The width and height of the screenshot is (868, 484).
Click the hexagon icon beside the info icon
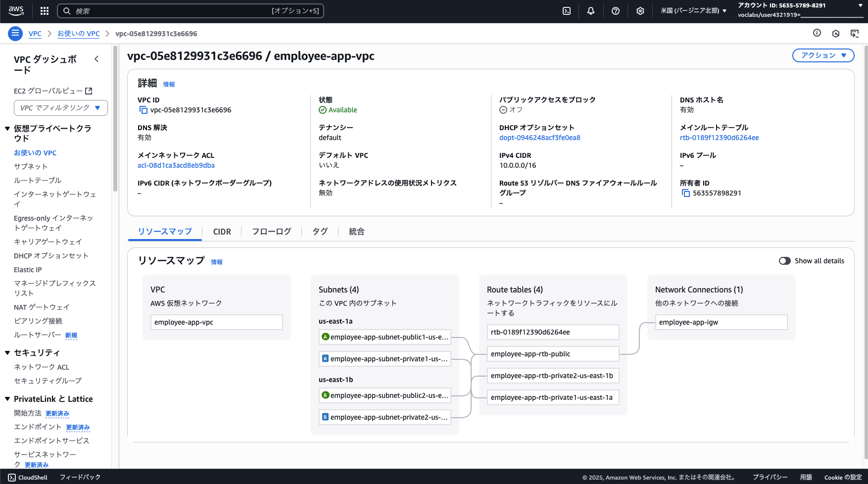click(836, 34)
